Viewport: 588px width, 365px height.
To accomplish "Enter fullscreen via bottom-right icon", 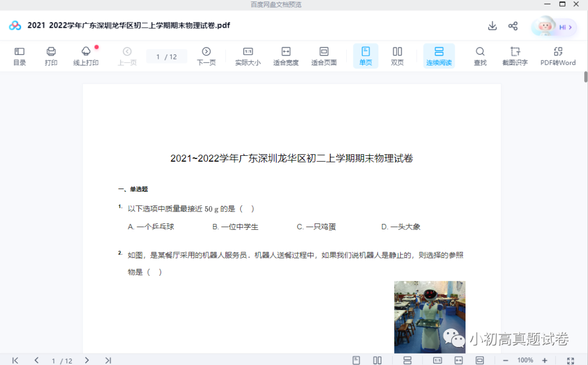I will point(571,361).
